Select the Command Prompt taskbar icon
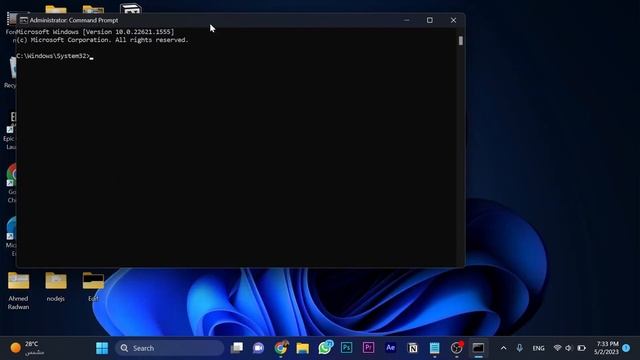This screenshot has width=640, height=360. 478,348
